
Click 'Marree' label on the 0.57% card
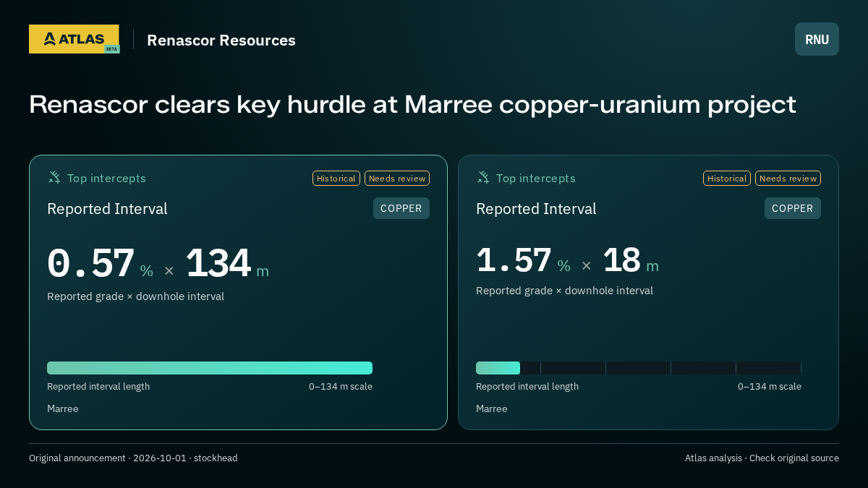(63, 409)
